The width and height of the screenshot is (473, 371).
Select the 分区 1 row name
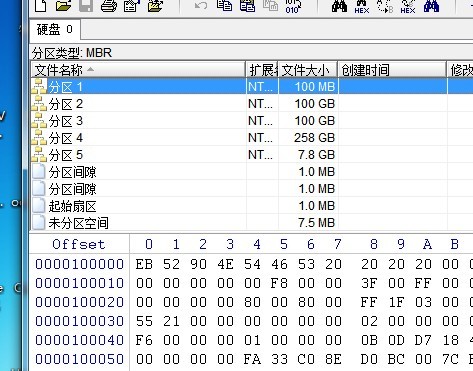pos(66,87)
